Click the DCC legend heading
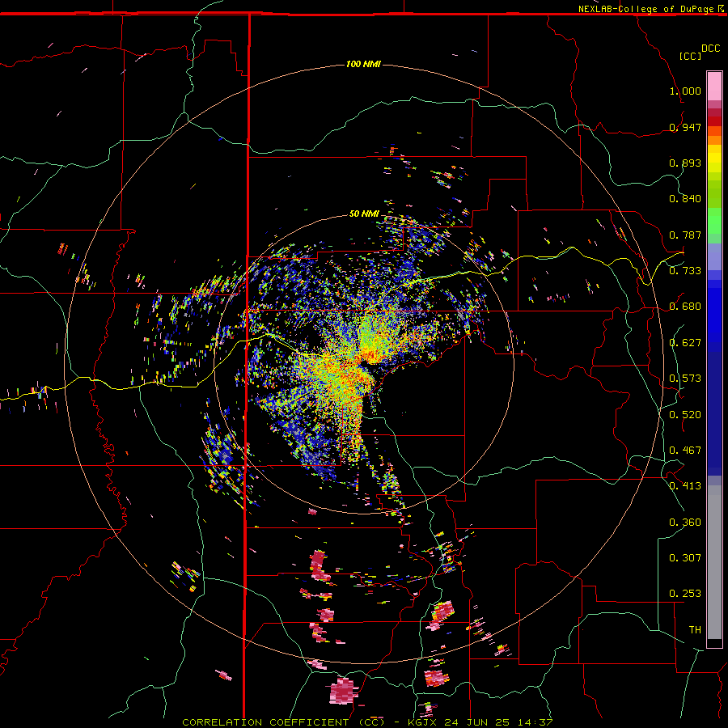 [x=710, y=49]
